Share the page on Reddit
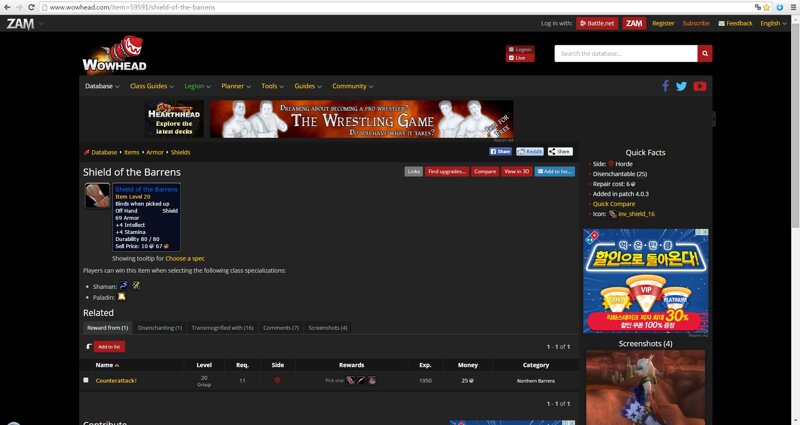800x425 pixels. point(530,152)
